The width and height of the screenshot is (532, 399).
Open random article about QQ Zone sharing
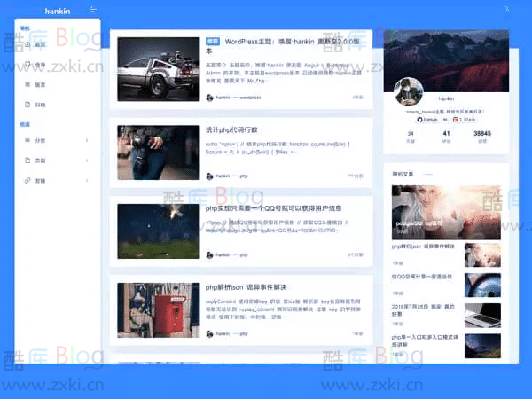(422, 277)
